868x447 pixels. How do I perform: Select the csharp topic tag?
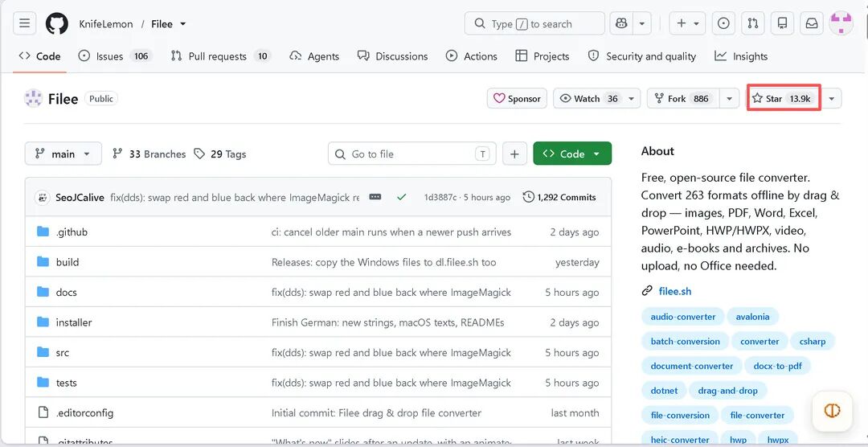click(813, 341)
